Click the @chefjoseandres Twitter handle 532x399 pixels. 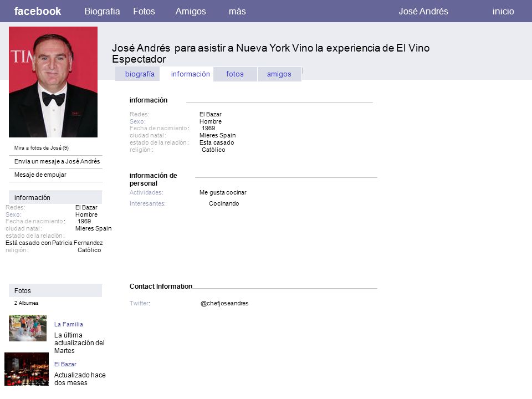tap(224, 303)
